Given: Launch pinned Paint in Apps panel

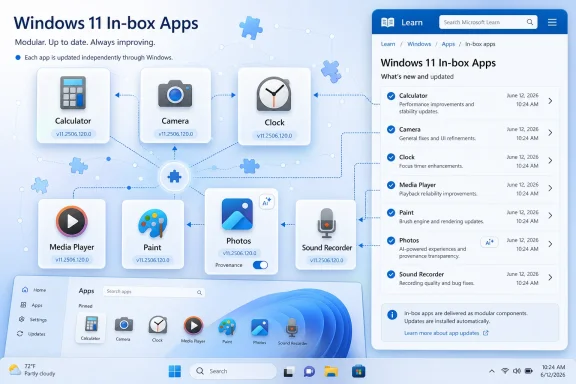Looking at the screenshot, I should tap(227, 330).
